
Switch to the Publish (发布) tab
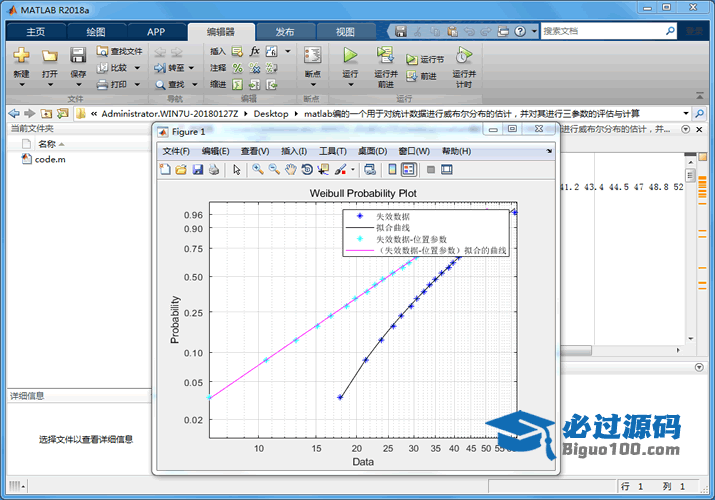coord(285,31)
